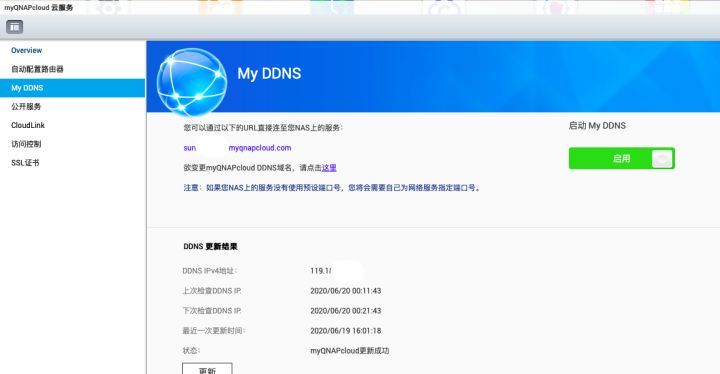Image resolution: width=720 pixels, height=374 pixels.
Task: Open 访问控制 sidebar item
Action: [26, 144]
